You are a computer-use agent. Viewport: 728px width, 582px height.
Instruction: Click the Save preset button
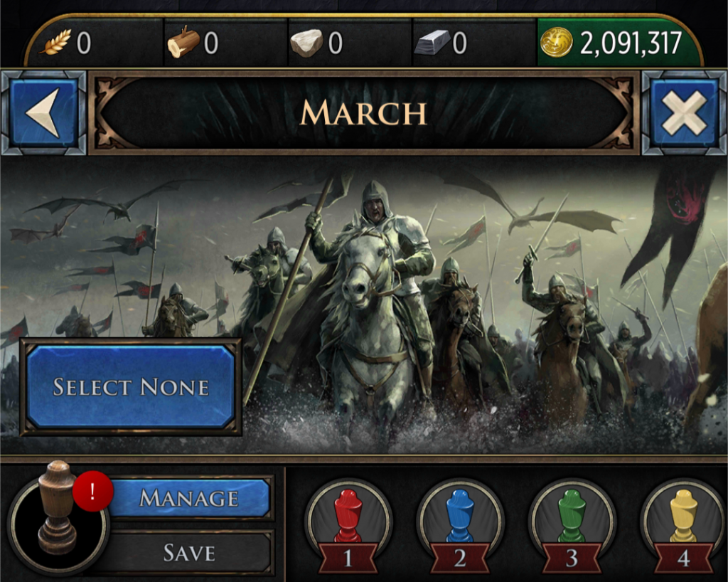(189, 553)
